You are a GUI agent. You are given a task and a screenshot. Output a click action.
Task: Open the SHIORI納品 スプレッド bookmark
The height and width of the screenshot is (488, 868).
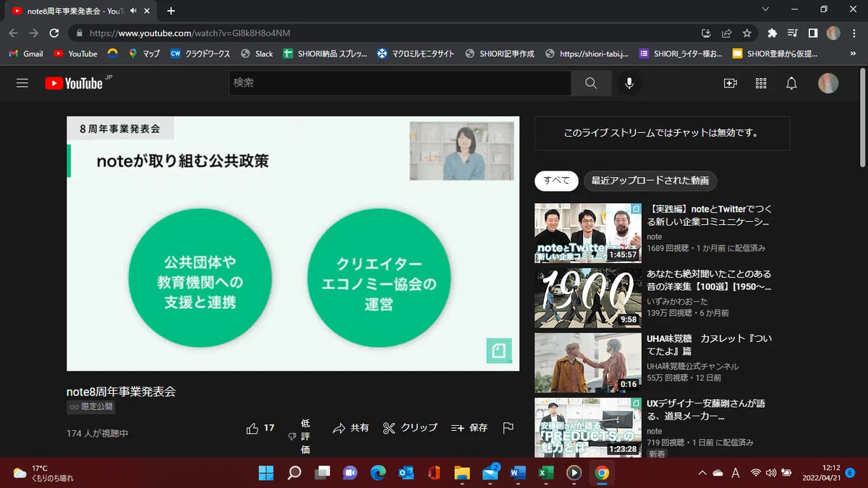pos(325,53)
